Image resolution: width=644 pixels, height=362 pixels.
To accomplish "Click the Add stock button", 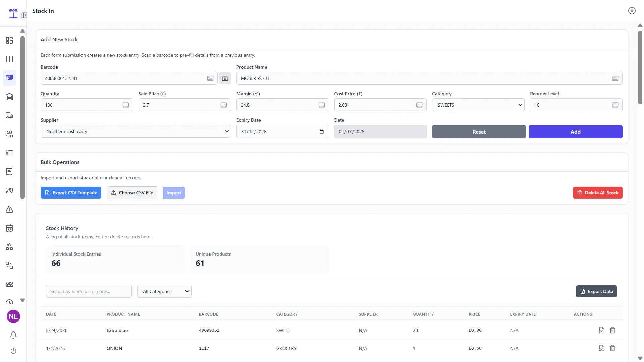I will (576, 132).
